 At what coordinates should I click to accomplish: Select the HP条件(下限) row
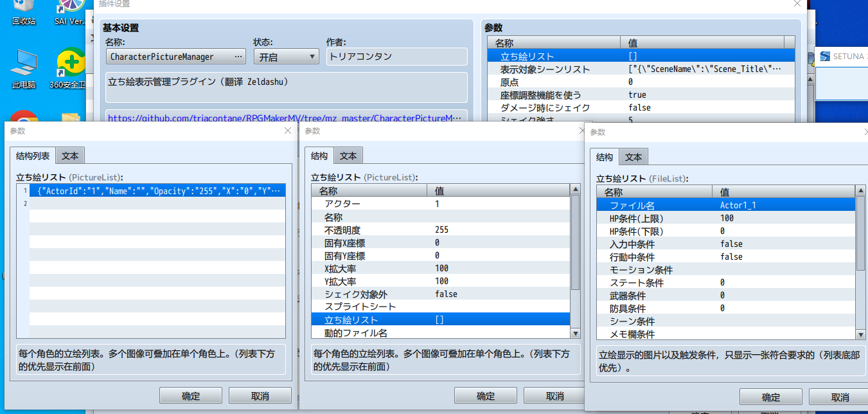tap(726, 231)
